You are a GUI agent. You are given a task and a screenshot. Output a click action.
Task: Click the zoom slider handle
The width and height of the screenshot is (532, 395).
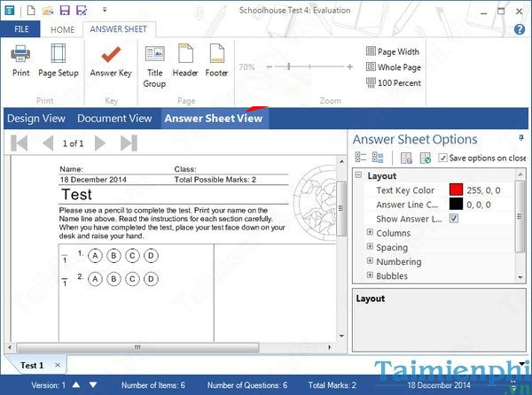point(289,66)
